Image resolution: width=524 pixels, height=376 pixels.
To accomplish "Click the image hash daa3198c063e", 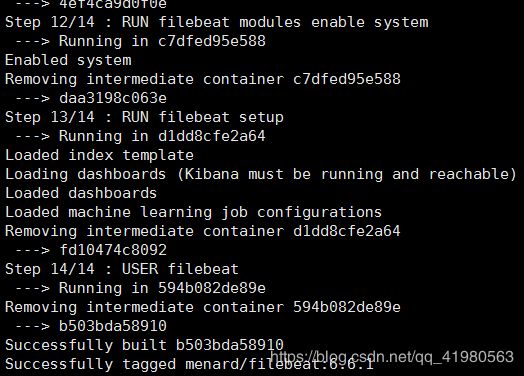I will [113, 98].
